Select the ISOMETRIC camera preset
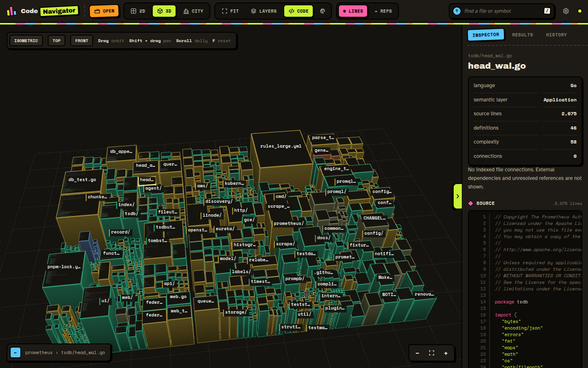Screen dimensions: 588x368 tap(26, 40)
